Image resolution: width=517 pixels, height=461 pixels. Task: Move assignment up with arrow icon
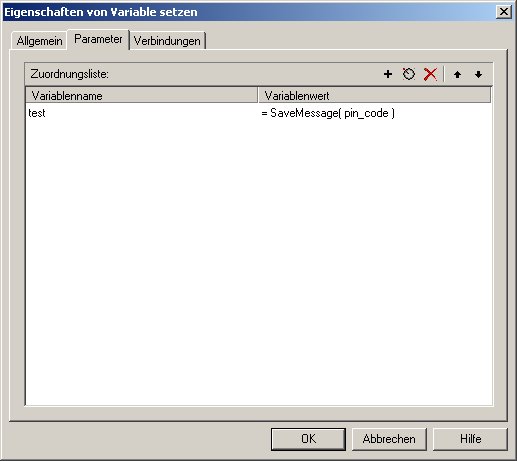[x=457, y=74]
